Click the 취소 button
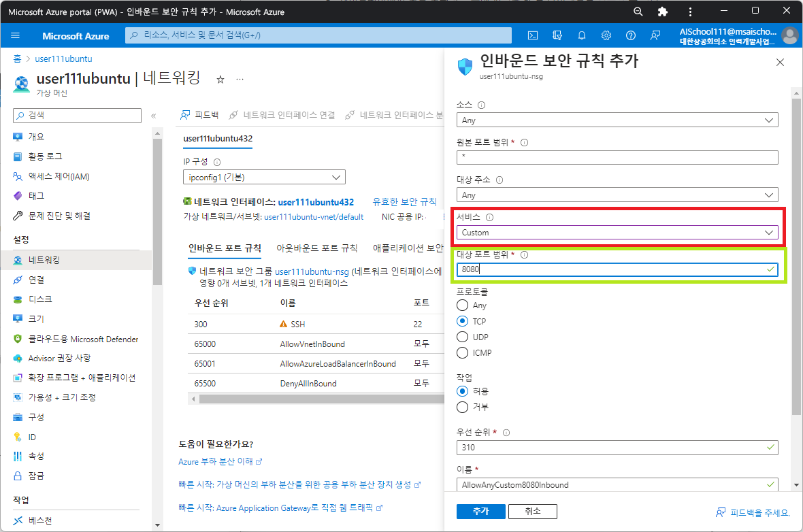The image size is (803, 532). coord(533,511)
